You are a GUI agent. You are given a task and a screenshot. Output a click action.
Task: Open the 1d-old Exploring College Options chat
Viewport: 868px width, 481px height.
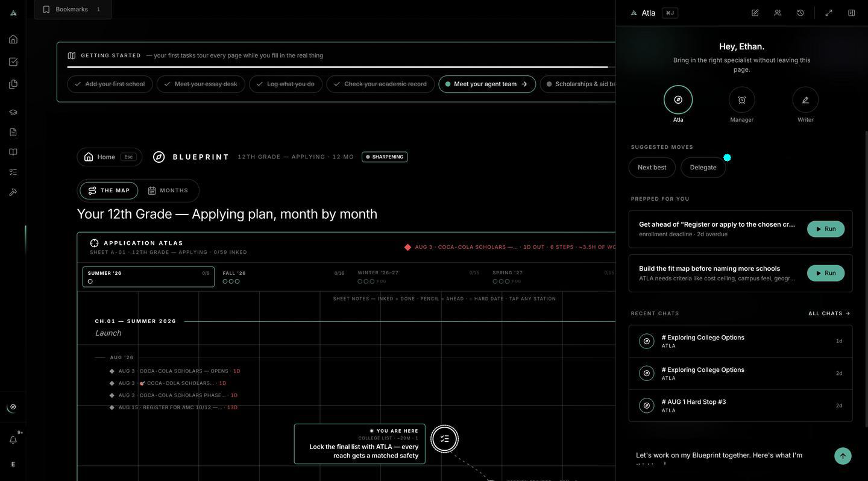(741, 341)
